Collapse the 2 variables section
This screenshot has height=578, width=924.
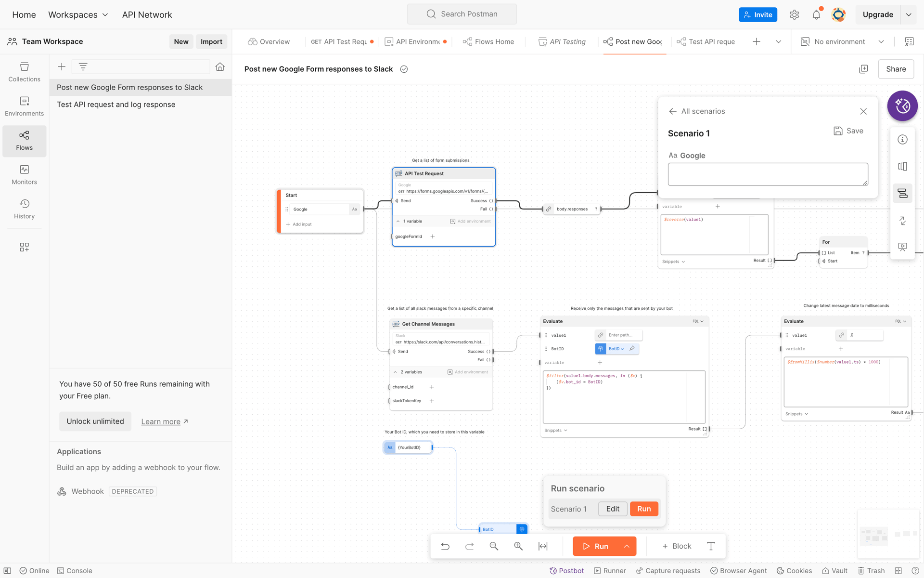pyautogui.click(x=395, y=372)
